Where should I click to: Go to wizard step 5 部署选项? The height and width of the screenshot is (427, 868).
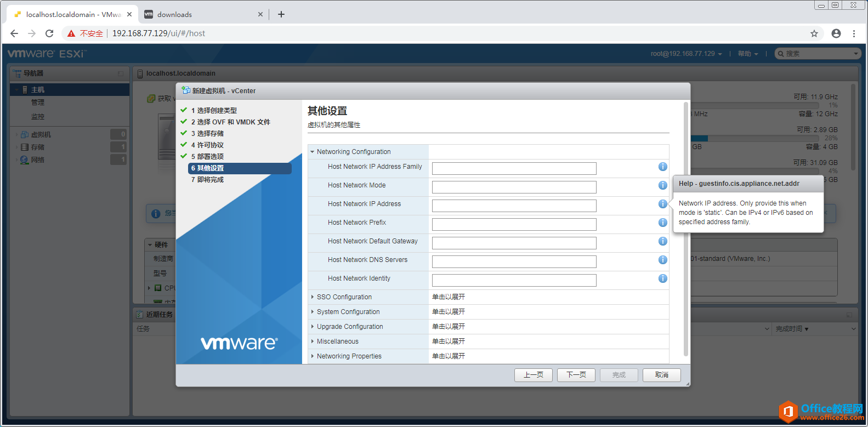(207, 156)
